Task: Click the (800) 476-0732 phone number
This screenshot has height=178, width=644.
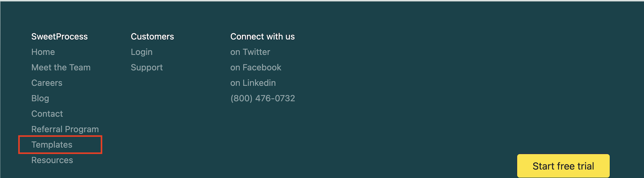Action: click(262, 98)
